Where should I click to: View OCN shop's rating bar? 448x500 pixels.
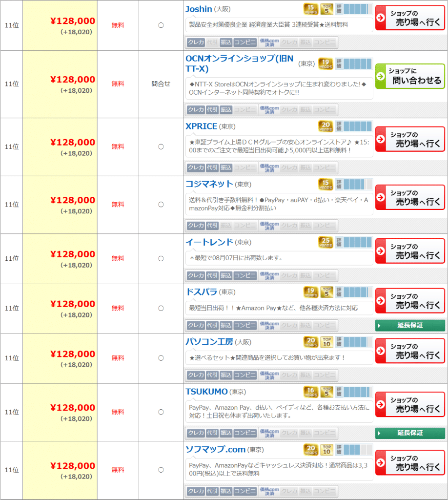pos(354,64)
